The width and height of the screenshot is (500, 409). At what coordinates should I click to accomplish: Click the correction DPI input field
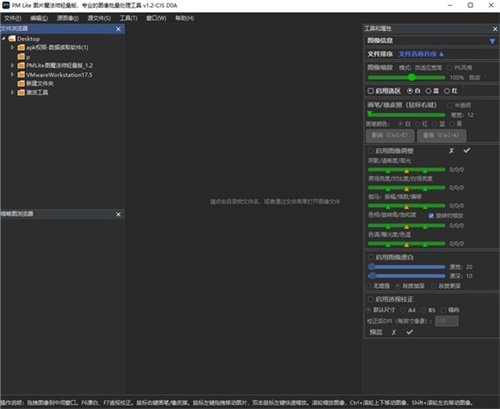[447, 321]
